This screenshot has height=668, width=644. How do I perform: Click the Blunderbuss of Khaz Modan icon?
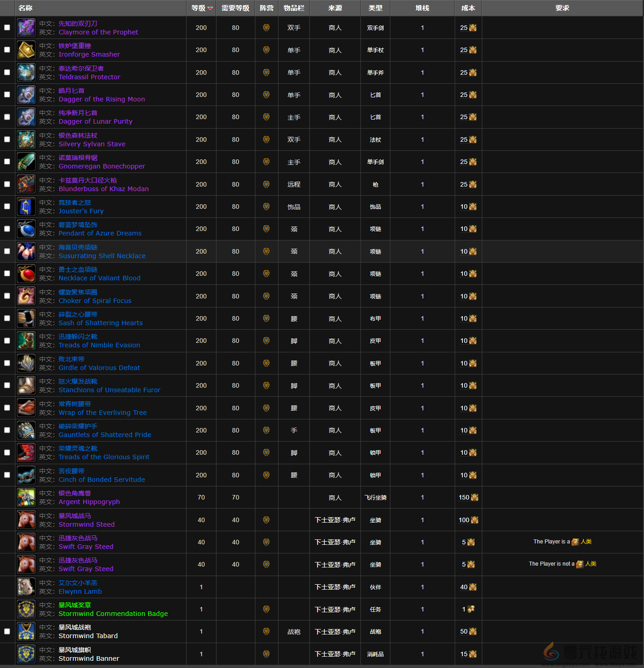tap(26, 184)
